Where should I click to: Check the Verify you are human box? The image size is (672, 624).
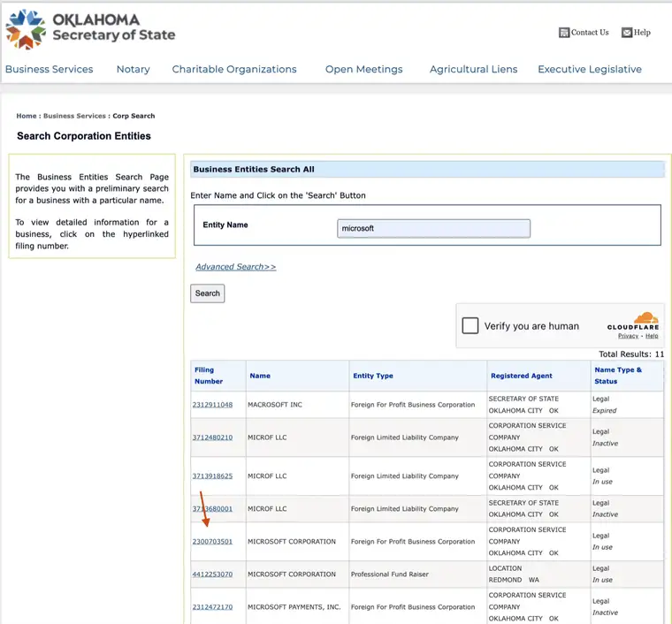coord(470,325)
